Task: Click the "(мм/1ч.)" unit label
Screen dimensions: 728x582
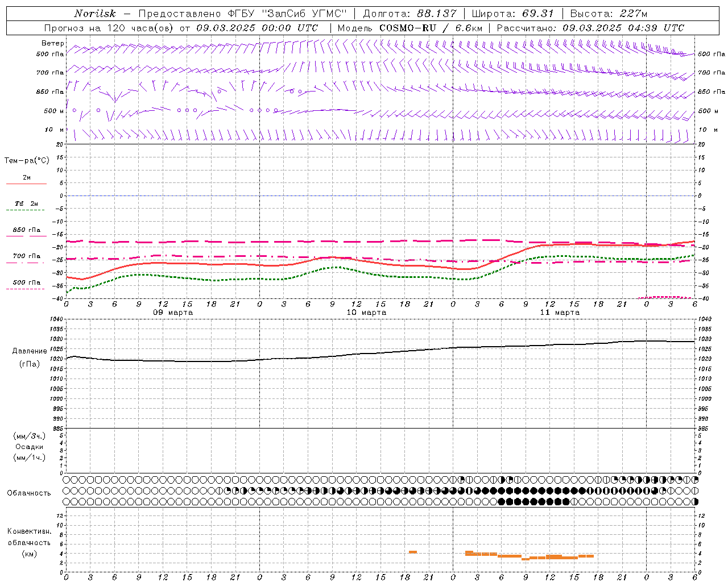Action: [x=30, y=458]
